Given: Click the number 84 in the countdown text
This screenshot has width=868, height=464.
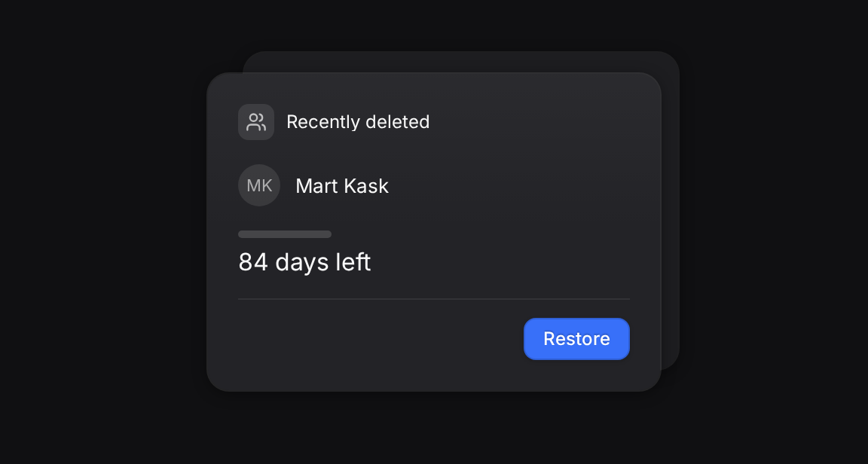Looking at the screenshot, I should [253, 262].
